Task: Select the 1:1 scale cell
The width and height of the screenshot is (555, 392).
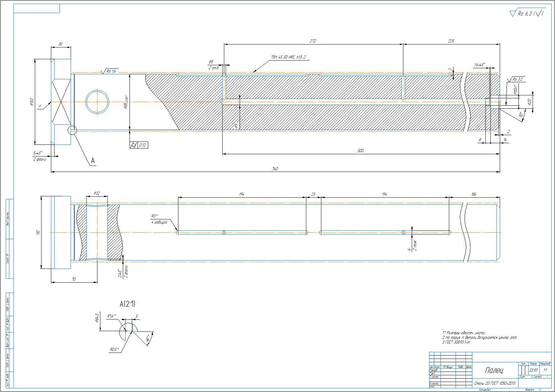Action: pyautogui.click(x=545, y=370)
